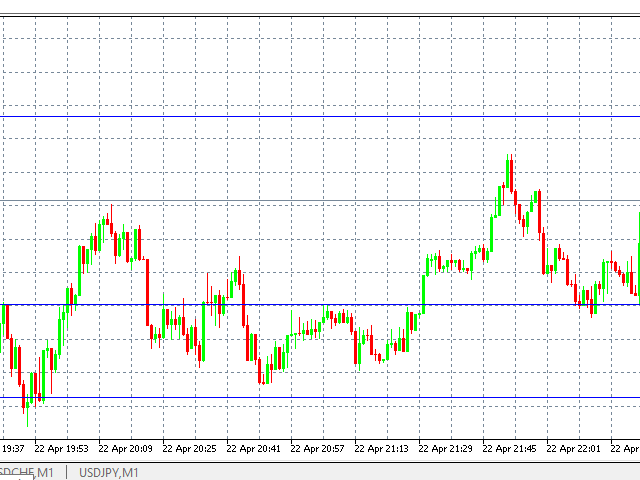Open the USDCHF,M1 chart tab
Viewport: 640px width, 480px height.
click(x=27, y=473)
